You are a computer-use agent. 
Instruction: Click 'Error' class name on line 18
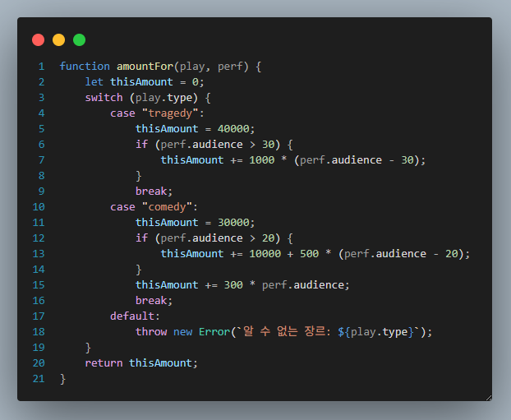(x=214, y=332)
